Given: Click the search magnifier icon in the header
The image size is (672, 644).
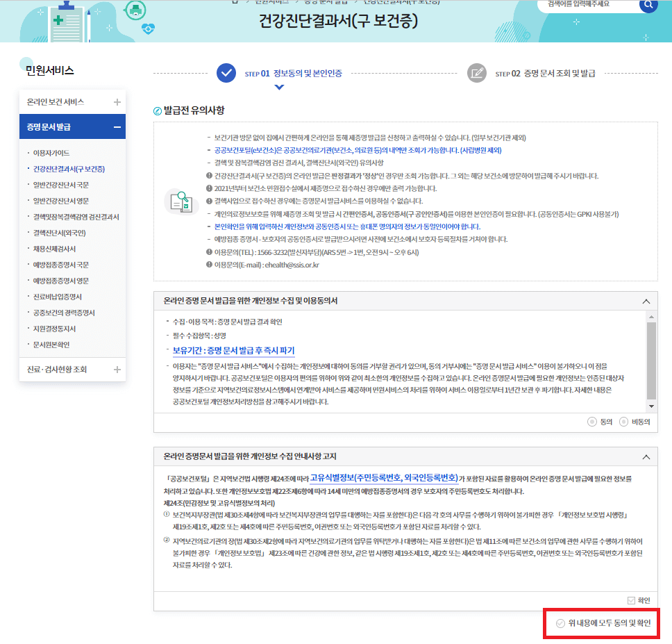Looking at the screenshot, I should tap(648, 6).
